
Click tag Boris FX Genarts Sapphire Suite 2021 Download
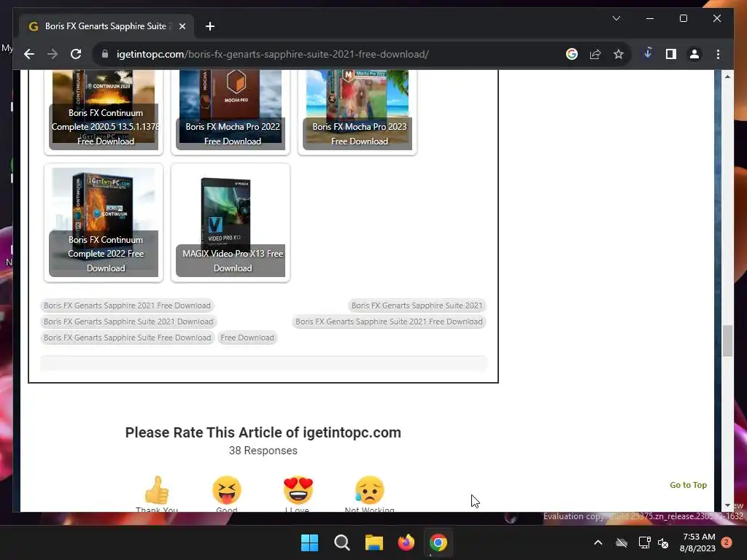(128, 322)
